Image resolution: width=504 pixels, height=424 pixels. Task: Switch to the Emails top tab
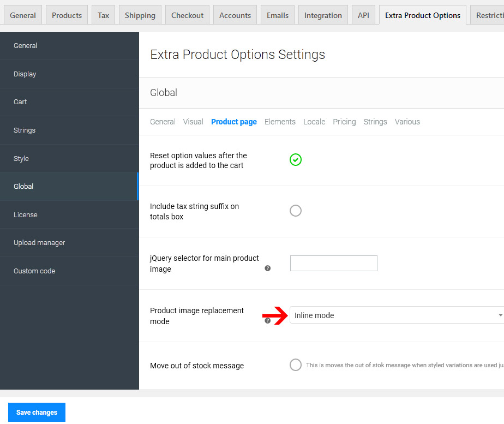tap(278, 15)
